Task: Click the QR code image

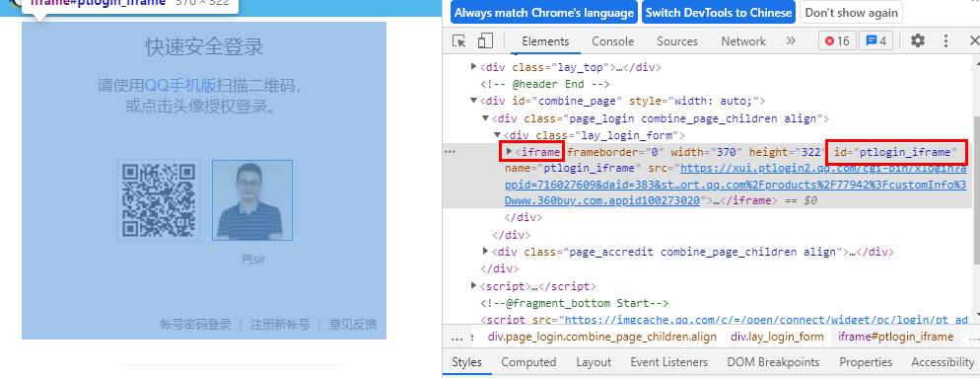Action: point(159,200)
